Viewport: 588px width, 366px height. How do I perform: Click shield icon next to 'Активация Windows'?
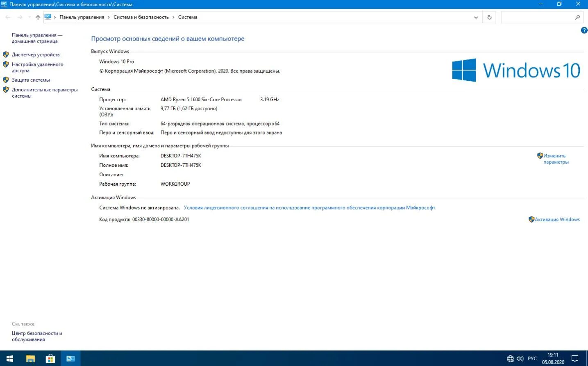tap(531, 219)
